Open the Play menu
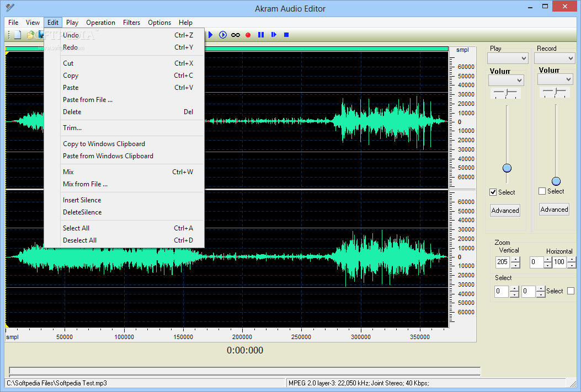This screenshot has height=392, width=581. click(x=72, y=23)
